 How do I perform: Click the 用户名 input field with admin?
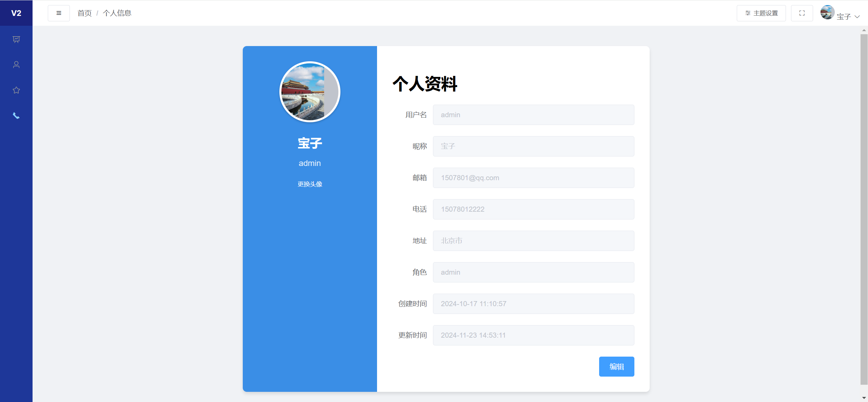533,115
